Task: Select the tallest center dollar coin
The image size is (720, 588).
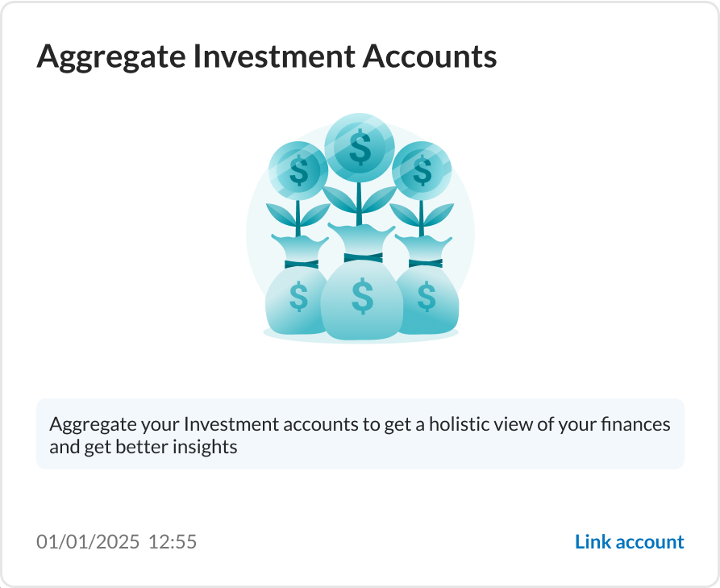Action: (x=360, y=148)
